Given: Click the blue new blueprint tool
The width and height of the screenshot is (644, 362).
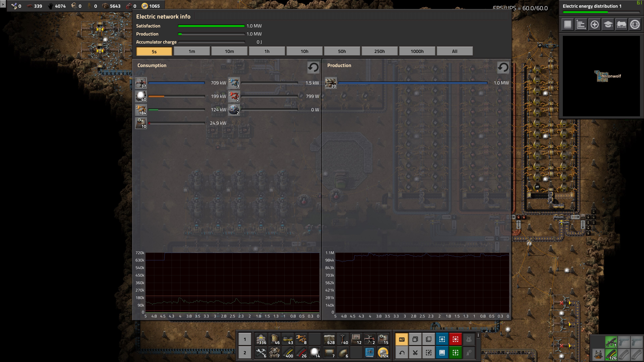Looking at the screenshot, I should click(x=442, y=339).
